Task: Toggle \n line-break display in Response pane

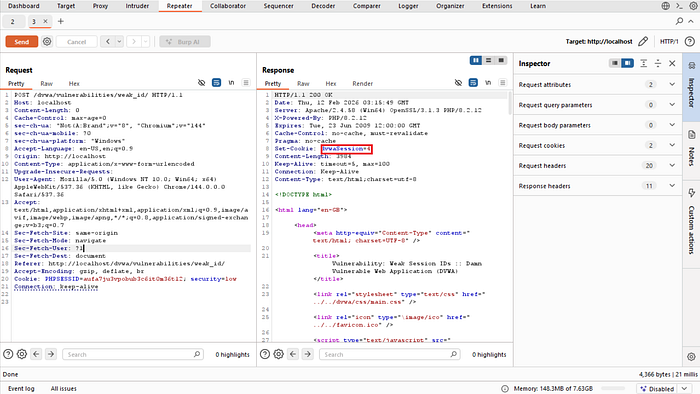Action: click(488, 83)
